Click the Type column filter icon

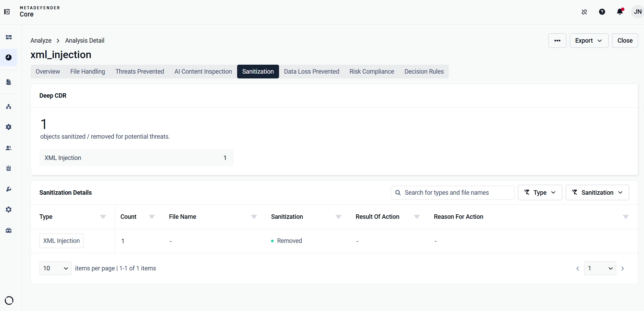point(103,217)
